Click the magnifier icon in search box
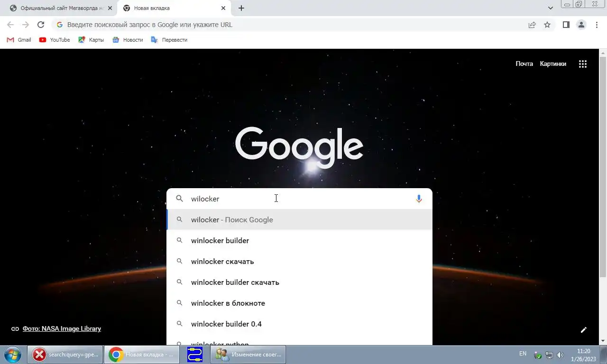 (x=180, y=199)
